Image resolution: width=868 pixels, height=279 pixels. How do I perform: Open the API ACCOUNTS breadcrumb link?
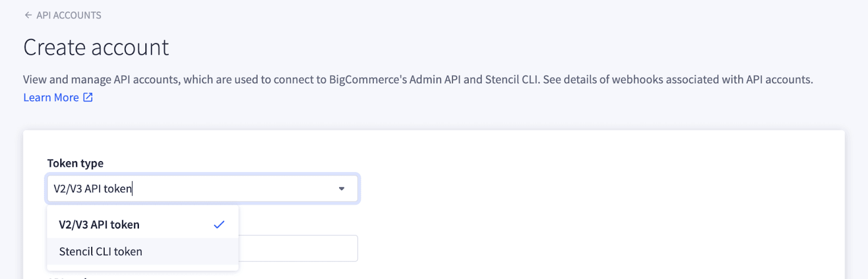pyautogui.click(x=68, y=15)
